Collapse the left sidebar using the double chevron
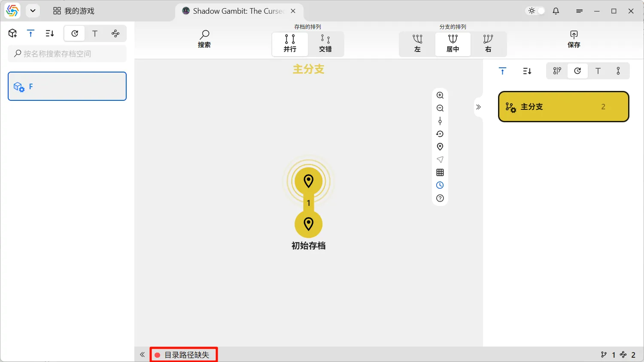This screenshot has height=362, width=644. [143, 355]
